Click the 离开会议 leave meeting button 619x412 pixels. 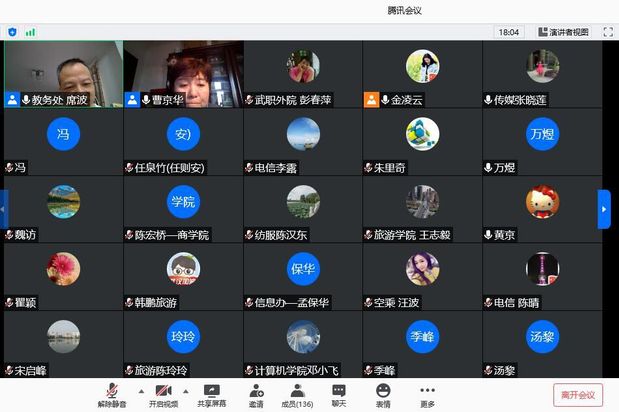[x=578, y=394]
